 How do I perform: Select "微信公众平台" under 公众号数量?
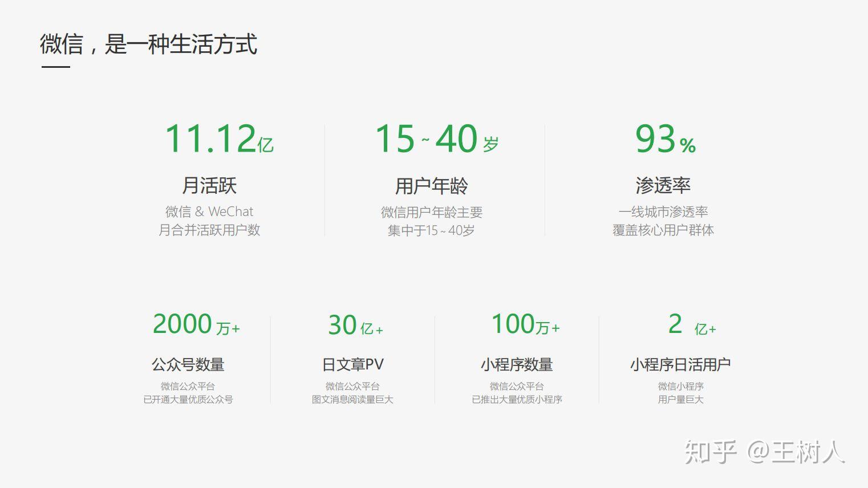[188, 386]
